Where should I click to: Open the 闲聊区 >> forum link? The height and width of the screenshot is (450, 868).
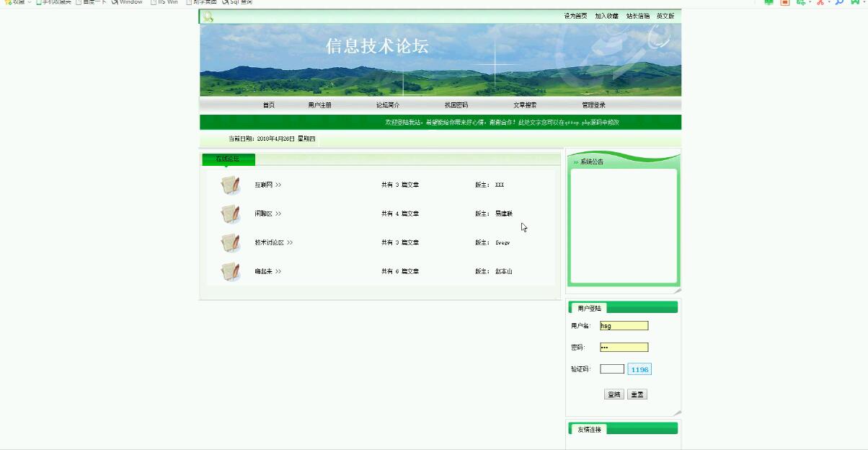click(267, 214)
